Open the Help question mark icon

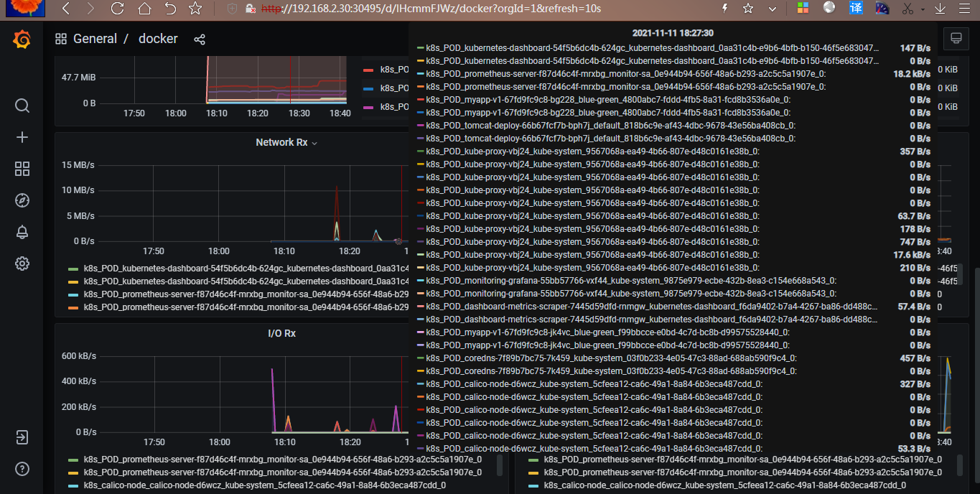(x=22, y=469)
